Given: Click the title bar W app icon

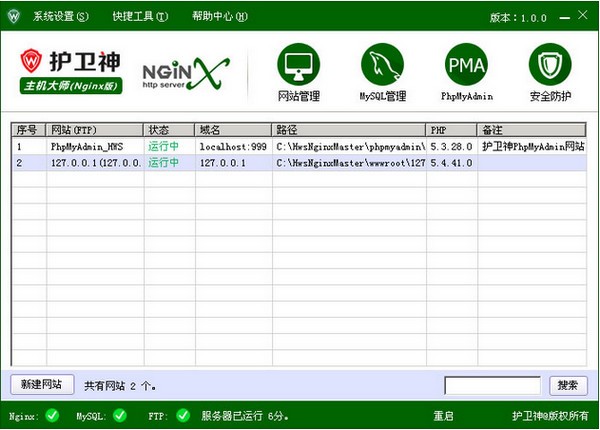Looking at the screenshot, I should click(x=14, y=16).
